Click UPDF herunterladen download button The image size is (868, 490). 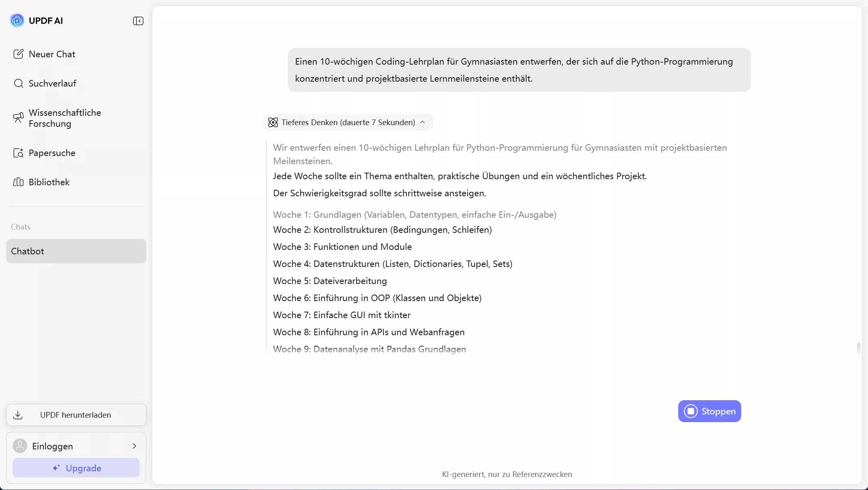click(76, 415)
